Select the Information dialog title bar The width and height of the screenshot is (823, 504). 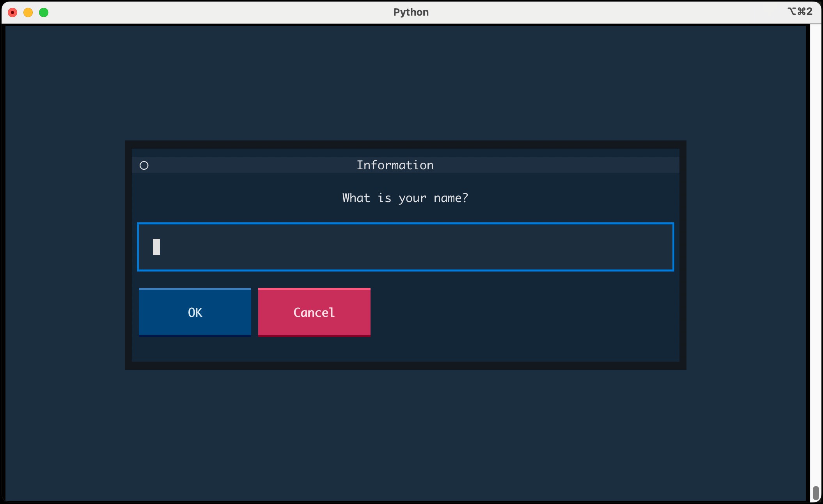point(394,165)
